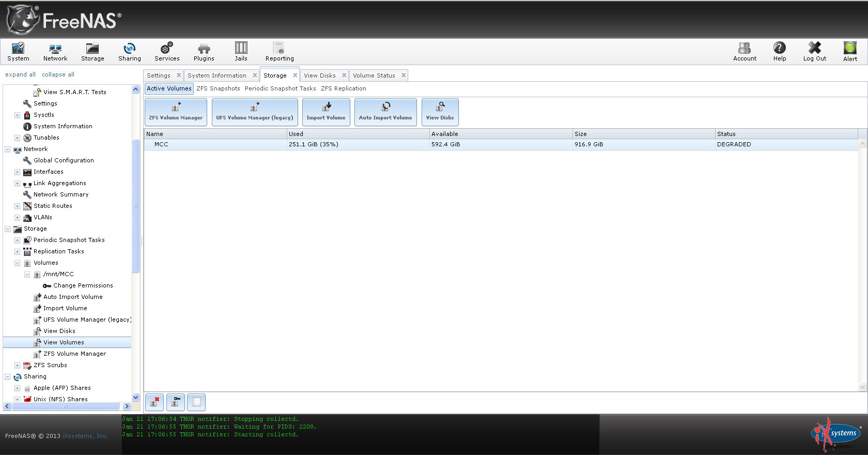The height and width of the screenshot is (455, 868).
Task: Click the tree panel scroll-down arrow
Action: tap(136, 398)
